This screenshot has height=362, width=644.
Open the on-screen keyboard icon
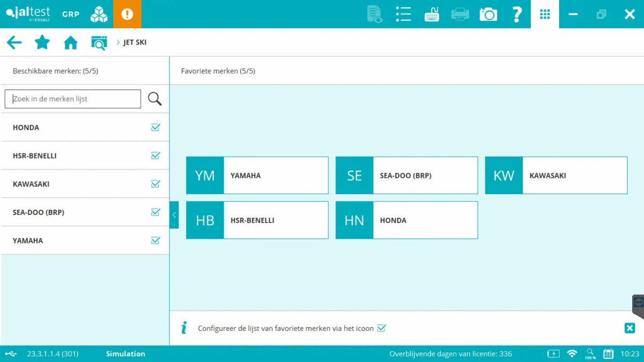[x=431, y=14]
